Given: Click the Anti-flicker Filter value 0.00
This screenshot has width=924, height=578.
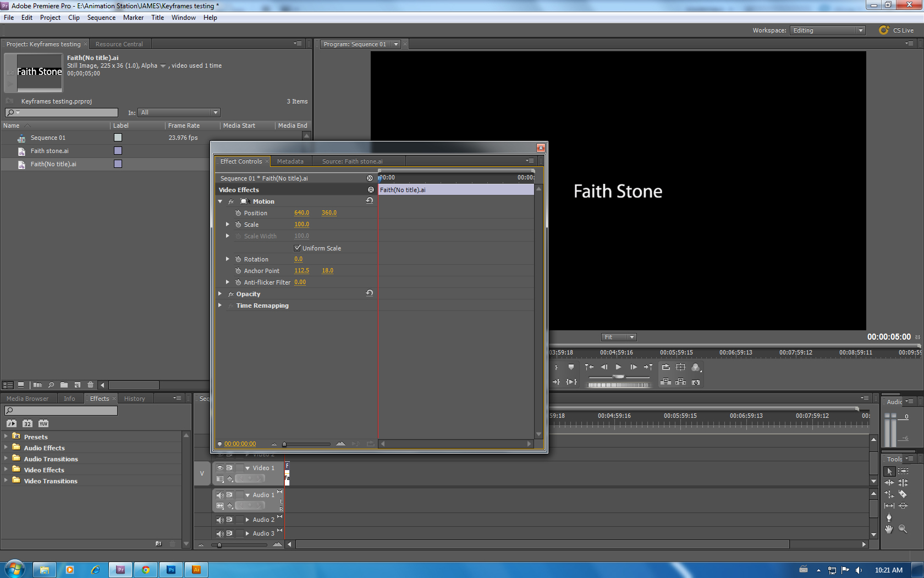Looking at the screenshot, I should 300,282.
